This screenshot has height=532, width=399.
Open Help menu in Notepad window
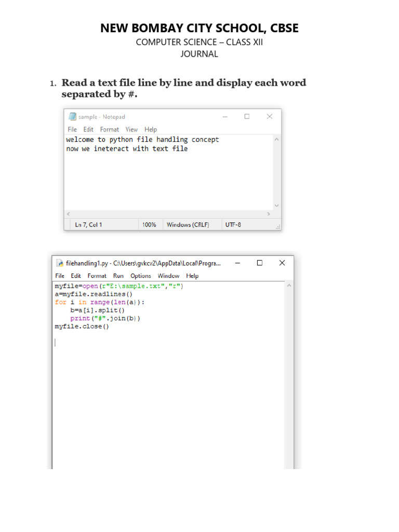[151, 129]
